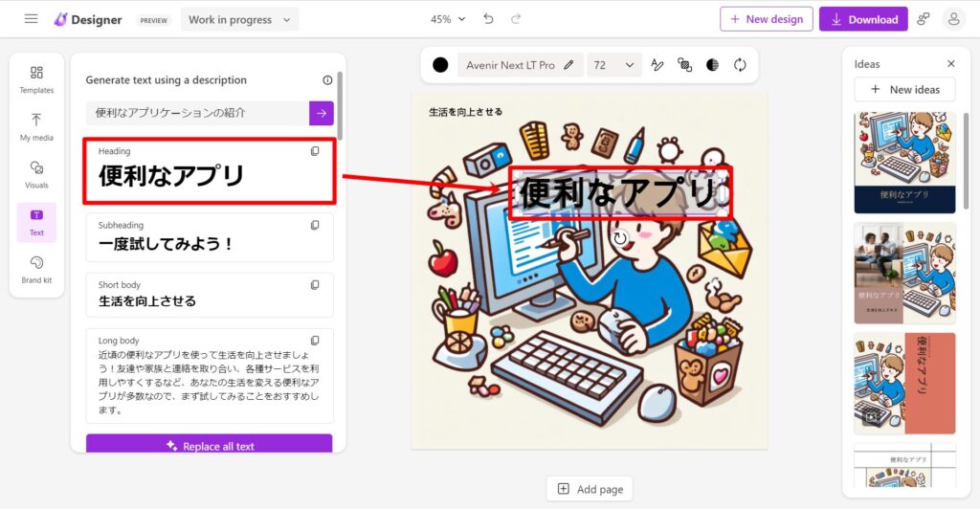The image size is (980, 509).
Task: Open the Visuals tab
Action: point(37,174)
